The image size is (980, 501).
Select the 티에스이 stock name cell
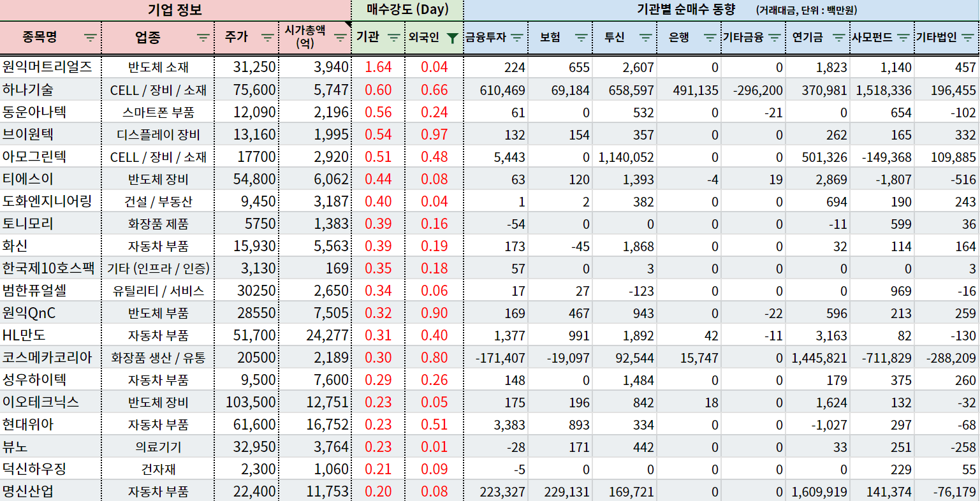click(50, 179)
